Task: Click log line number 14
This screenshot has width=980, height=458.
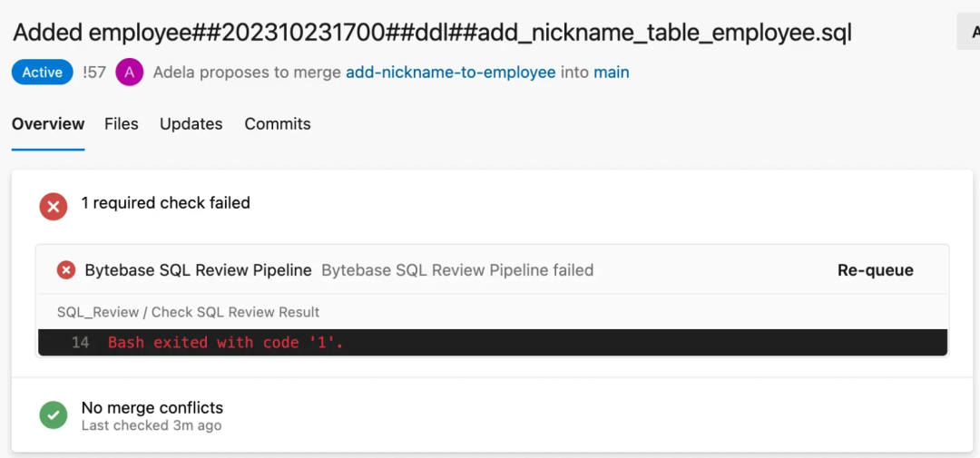Action: tap(80, 343)
